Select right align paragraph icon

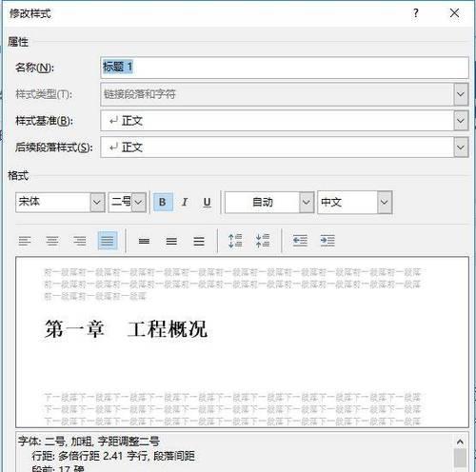click(80, 241)
